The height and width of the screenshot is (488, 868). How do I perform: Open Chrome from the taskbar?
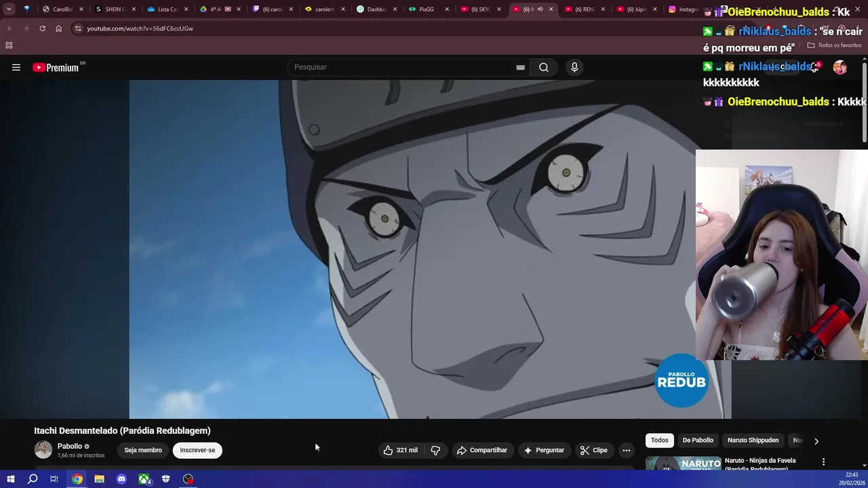pos(77,479)
